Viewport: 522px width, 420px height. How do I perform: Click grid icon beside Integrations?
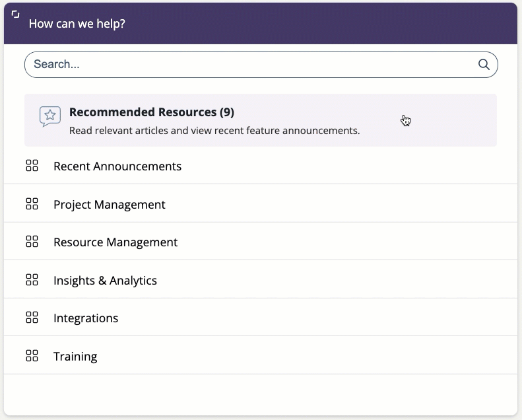click(x=32, y=318)
